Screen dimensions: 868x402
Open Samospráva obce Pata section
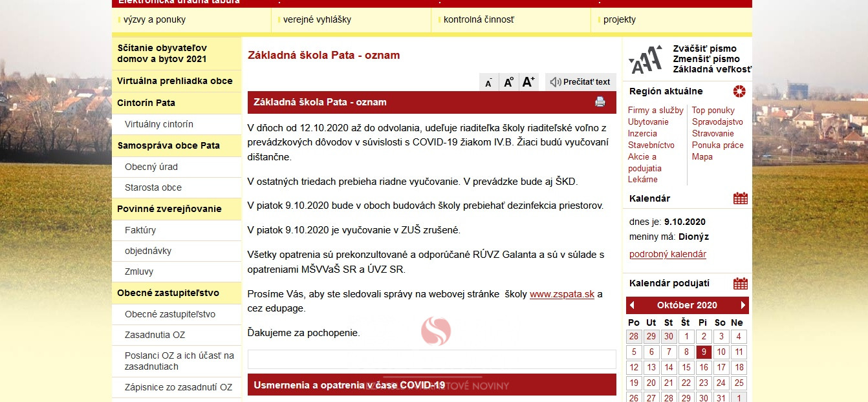tap(177, 145)
